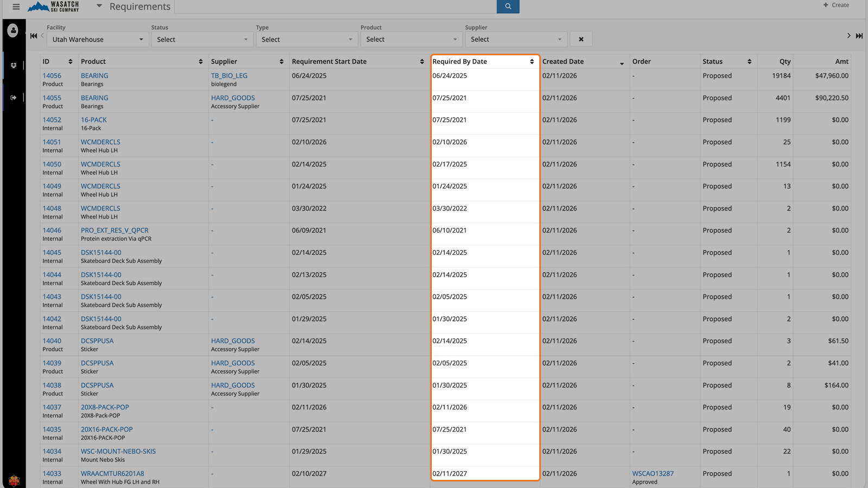The image size is (868, 488).
Task: Expand the Facility dropdown showing Utah Warehouse
Action: pyautogui.click(x=97, y=39)
